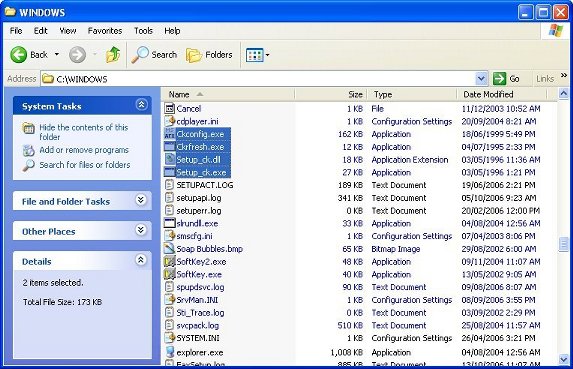
Task: Select the SYSTEM.INI icon
Action: (x=170, y=338)
